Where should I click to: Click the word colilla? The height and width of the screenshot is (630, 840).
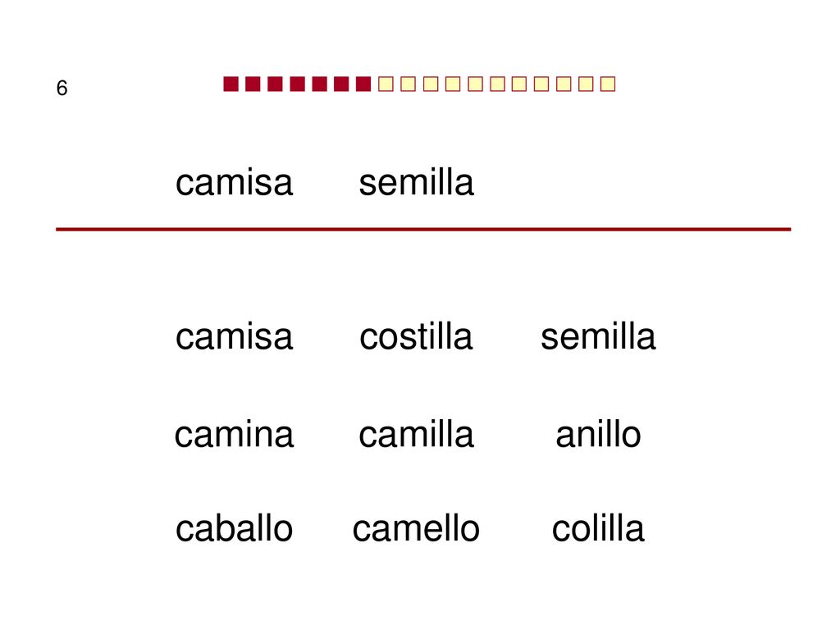[598, 528]
